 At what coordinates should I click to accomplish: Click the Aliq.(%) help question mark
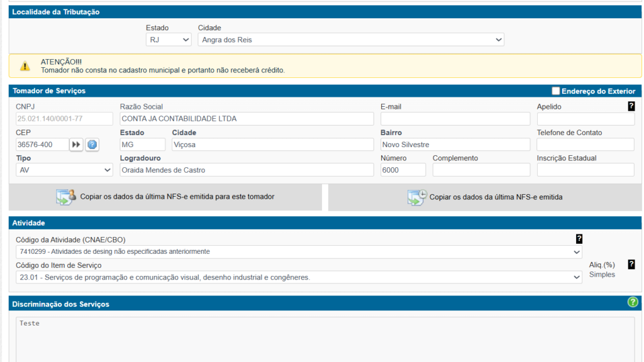pyautogui.click(x=631, y=265)
